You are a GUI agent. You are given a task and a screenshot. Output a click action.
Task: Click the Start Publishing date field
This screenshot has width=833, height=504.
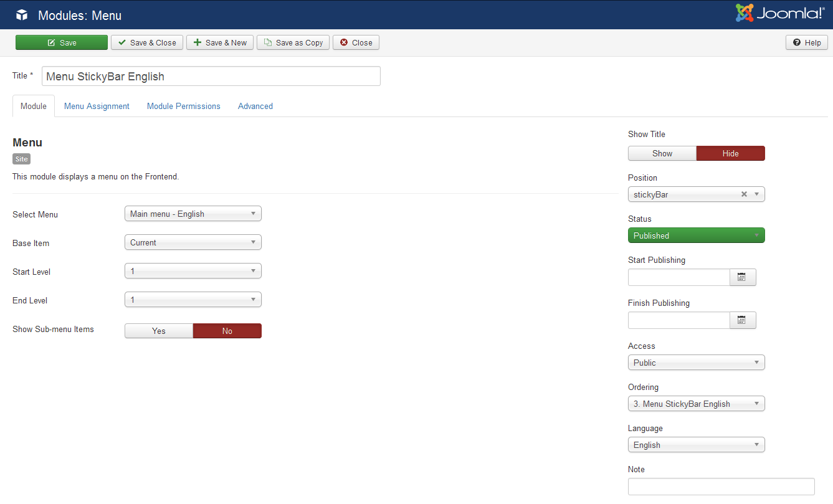678,277
